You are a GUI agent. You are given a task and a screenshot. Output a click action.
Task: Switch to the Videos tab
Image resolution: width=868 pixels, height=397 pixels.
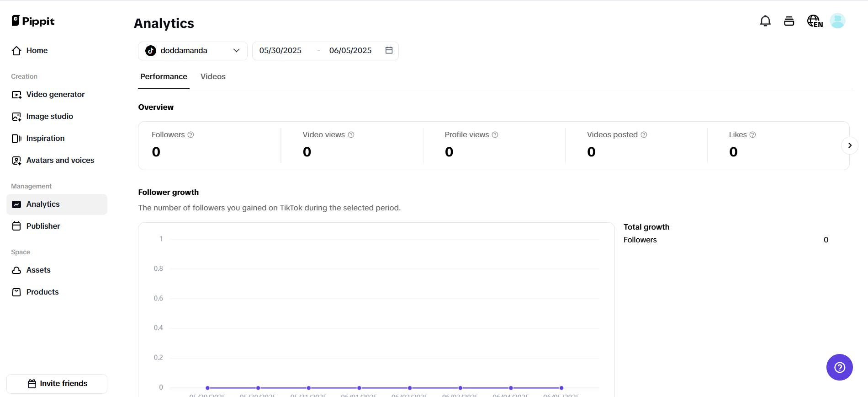tap(213, 76)
